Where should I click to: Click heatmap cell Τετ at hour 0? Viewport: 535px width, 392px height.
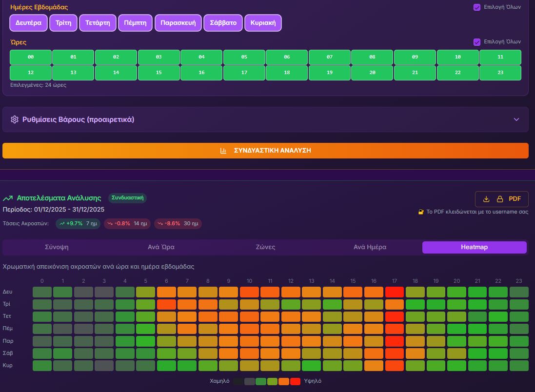pyautogui.click(x=42, y=316)
